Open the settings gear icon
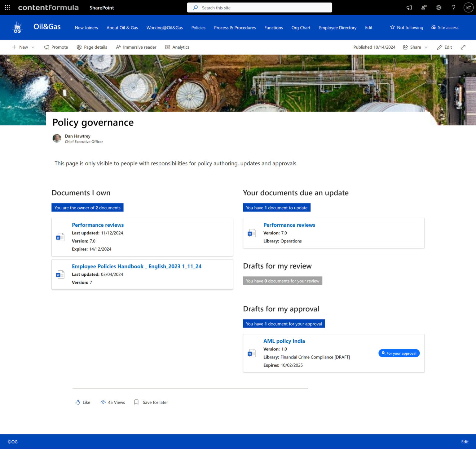This screenshot has height=449, width=476. click(x=439, y=8)
